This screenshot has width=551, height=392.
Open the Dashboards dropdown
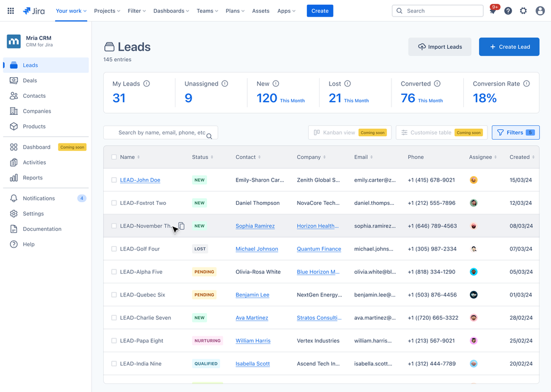point(171,10)
